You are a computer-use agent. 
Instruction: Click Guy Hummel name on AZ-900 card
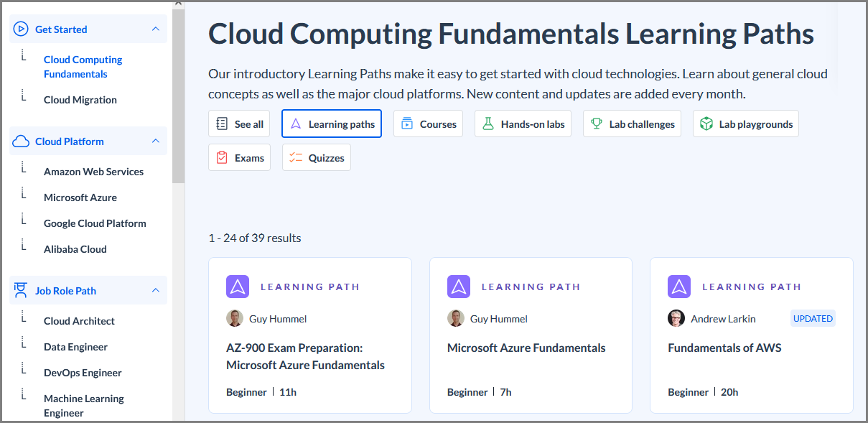click(278, 318)
